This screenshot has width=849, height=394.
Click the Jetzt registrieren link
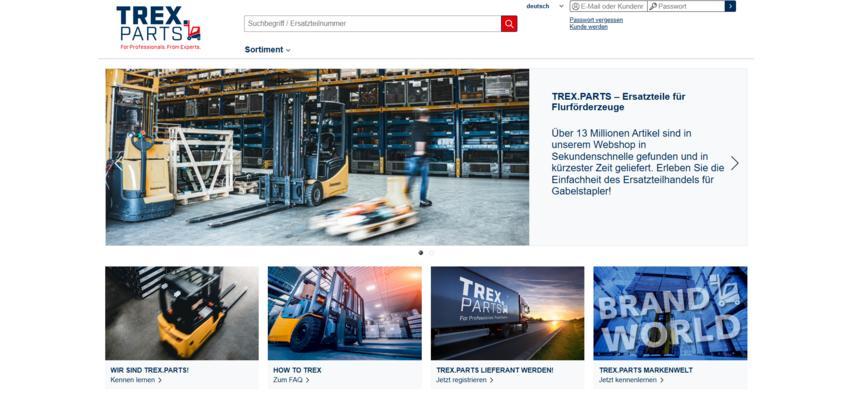[x=465, y=380]
